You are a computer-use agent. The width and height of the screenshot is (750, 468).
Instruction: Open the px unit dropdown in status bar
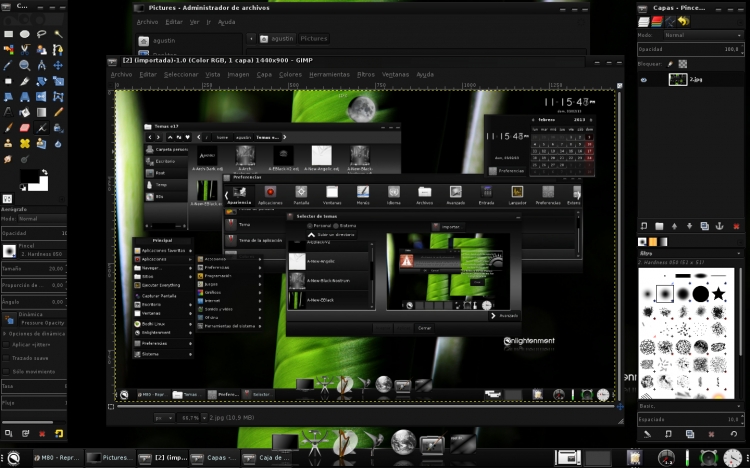[164, 418]
